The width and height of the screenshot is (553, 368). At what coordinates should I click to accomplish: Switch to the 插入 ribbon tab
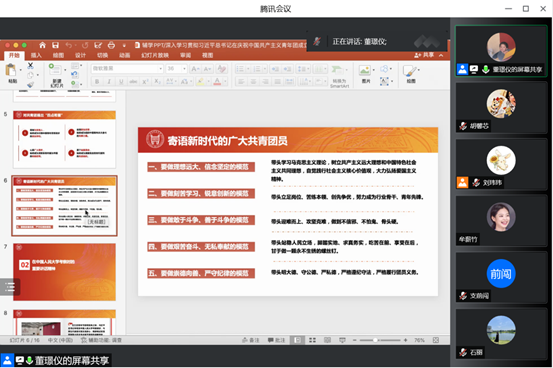[36, 55]
